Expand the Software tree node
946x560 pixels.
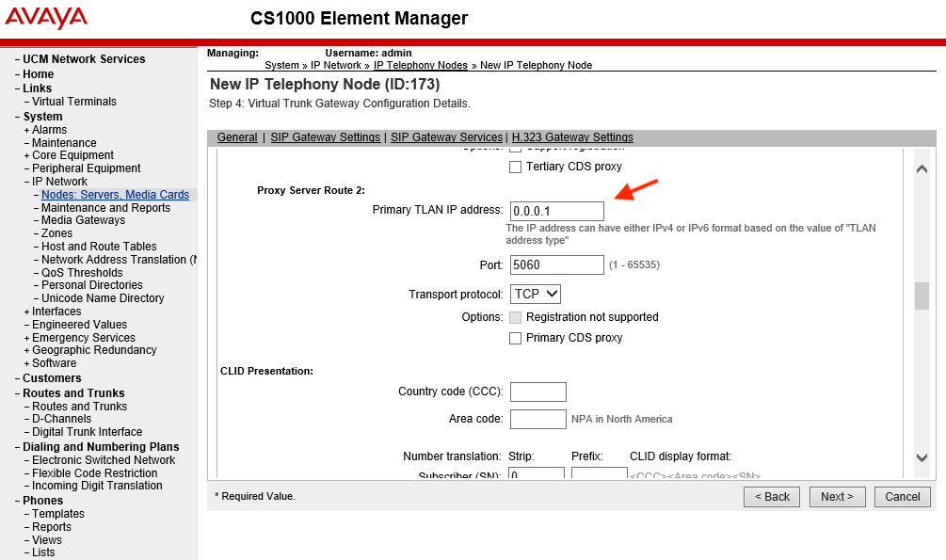[x=26, y=364]
